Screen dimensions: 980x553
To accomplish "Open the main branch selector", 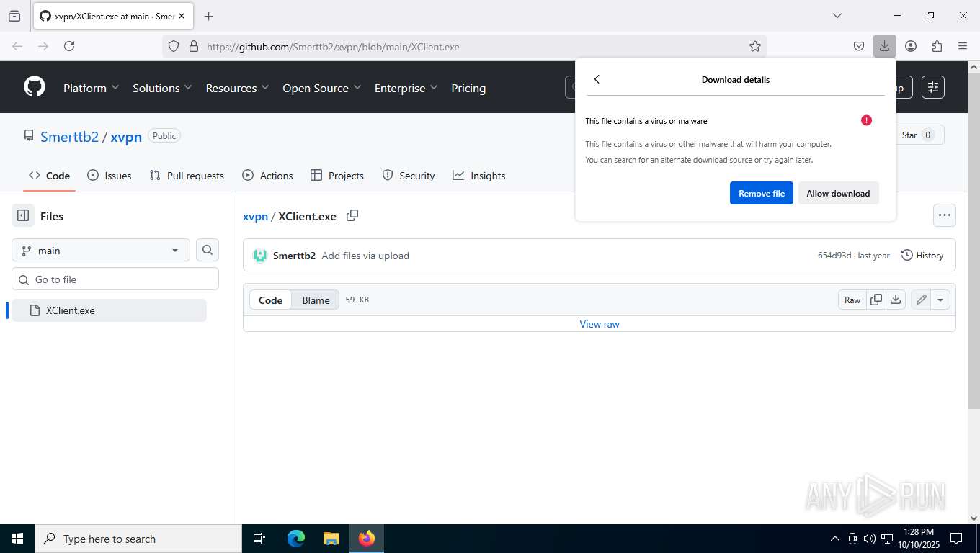I will click(x=101, y=250).
